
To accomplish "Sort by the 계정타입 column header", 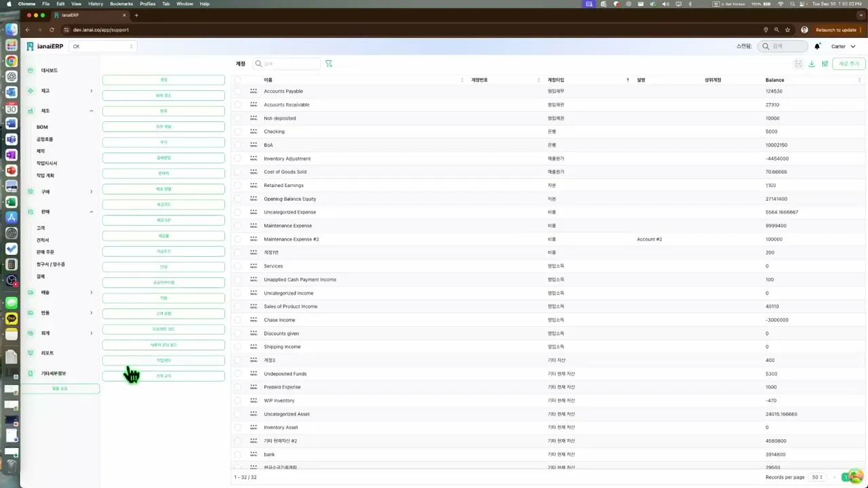I will (555, 80).
